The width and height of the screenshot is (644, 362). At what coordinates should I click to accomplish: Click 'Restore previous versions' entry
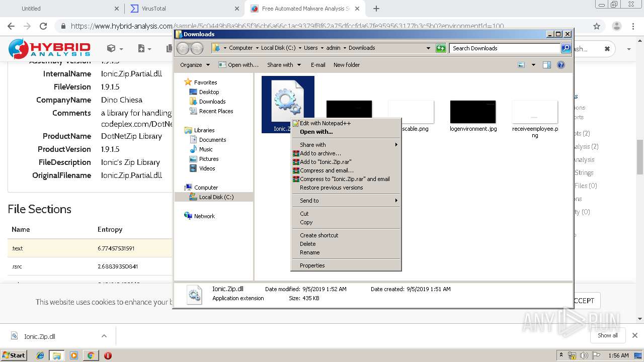[346, 188]
